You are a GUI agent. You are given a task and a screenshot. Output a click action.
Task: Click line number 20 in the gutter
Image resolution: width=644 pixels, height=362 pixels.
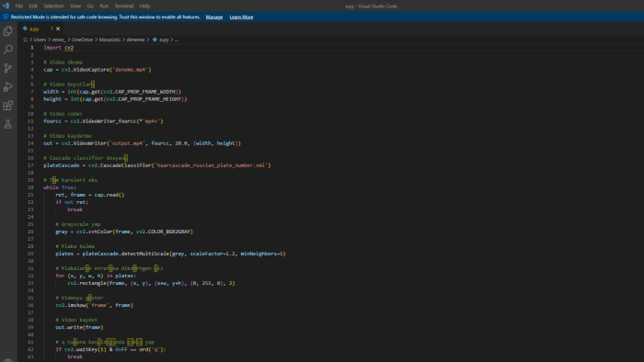pos(30,187)
